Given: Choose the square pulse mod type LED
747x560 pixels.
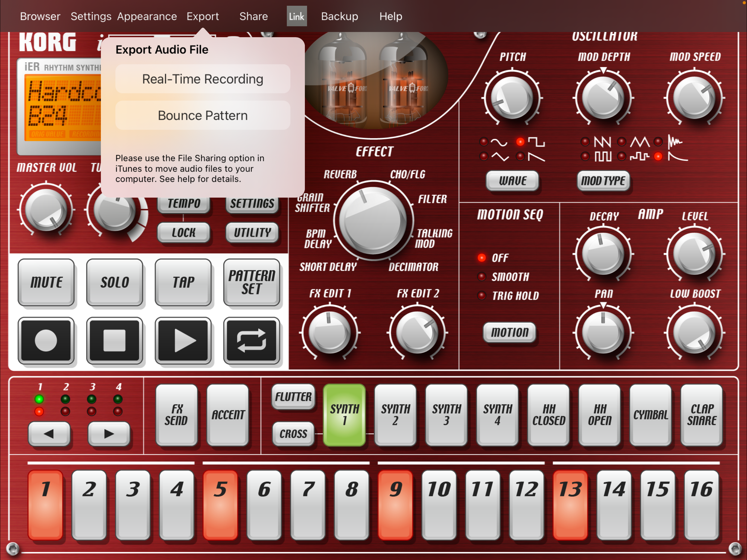Looking at the screenshot, I should pyautogui.click(x=585, y=156).
